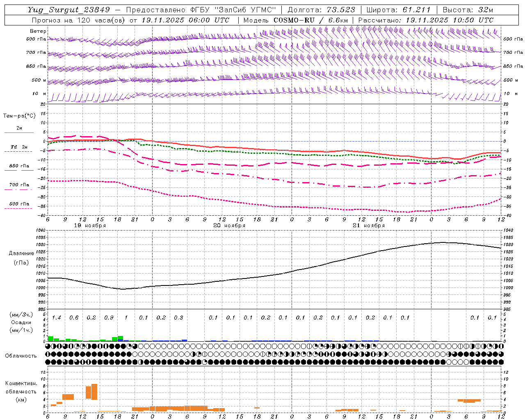Click the Осадки panel label

pyautogui.click(x=21, y=322)
